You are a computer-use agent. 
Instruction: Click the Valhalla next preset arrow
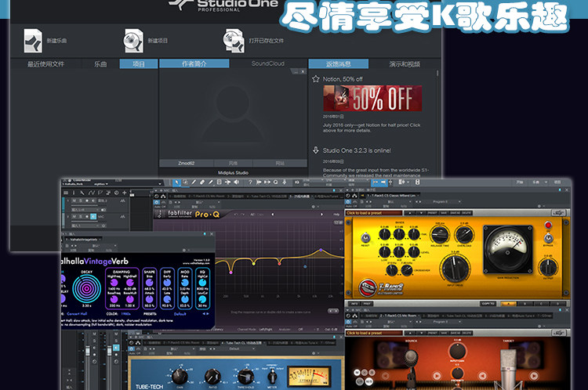tap(208, 313)
